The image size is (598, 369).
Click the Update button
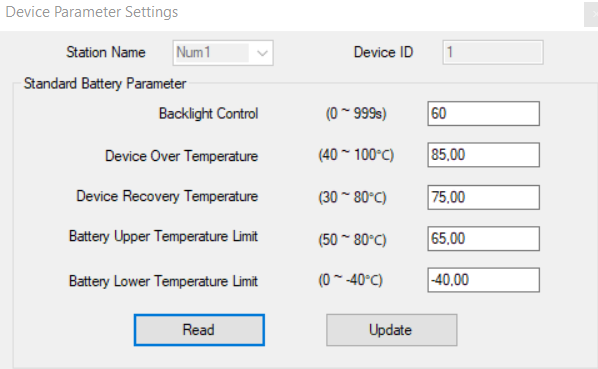pyautogui.click(x=391, y=330)
